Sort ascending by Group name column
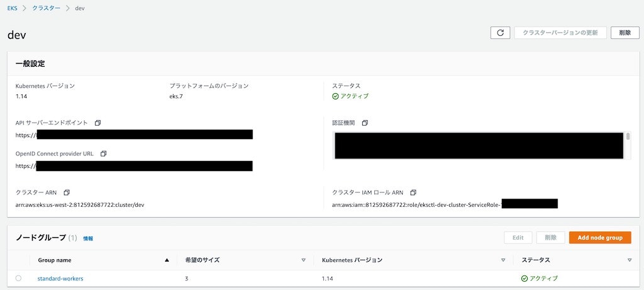Screen dimensions: 644x290 point(167,260)
